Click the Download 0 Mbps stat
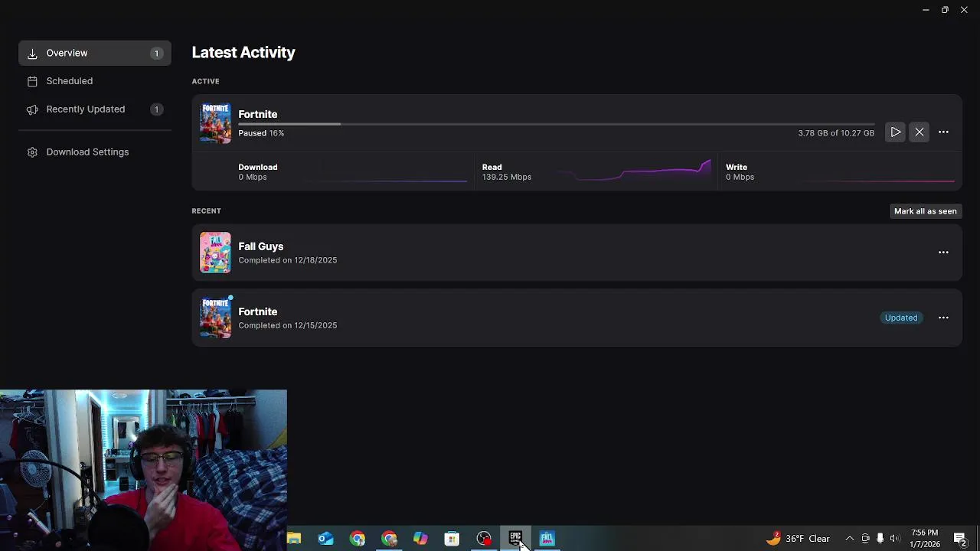 (257, 171)
